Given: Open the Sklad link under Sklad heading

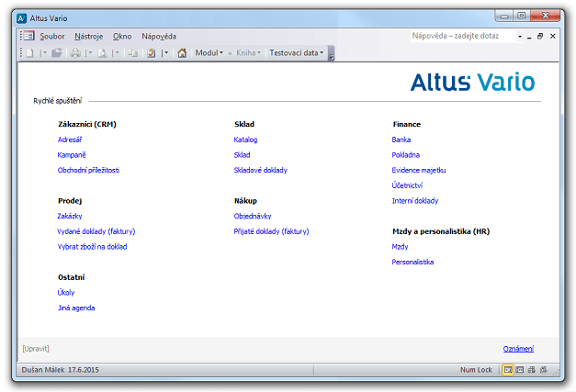Looking at the screenshot, I should [243, 155].
